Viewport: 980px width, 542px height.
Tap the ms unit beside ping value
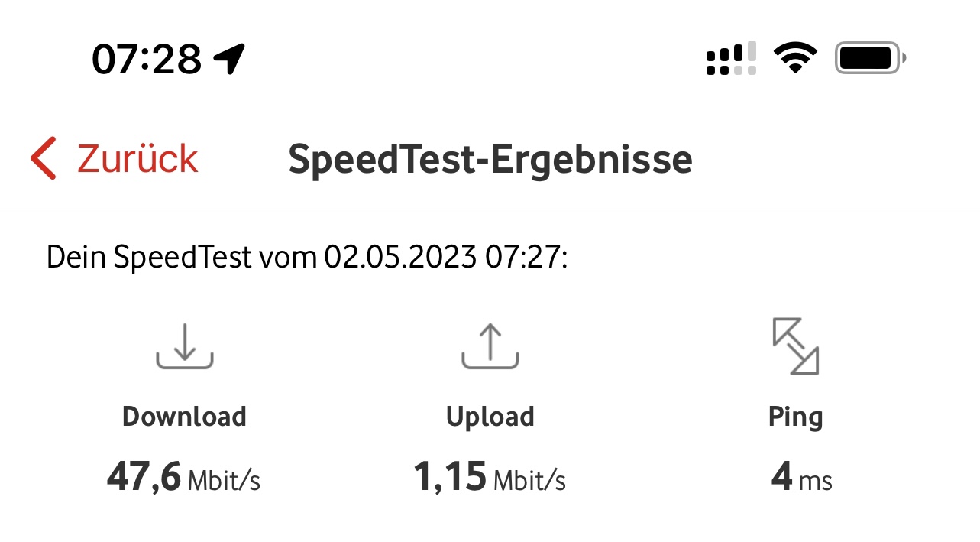point(815,482)
